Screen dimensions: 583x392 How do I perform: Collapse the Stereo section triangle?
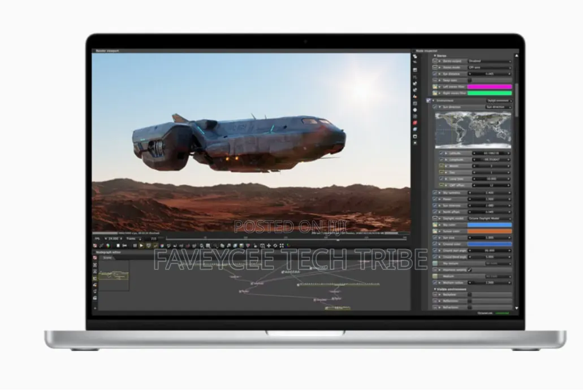tap(435, 56)
